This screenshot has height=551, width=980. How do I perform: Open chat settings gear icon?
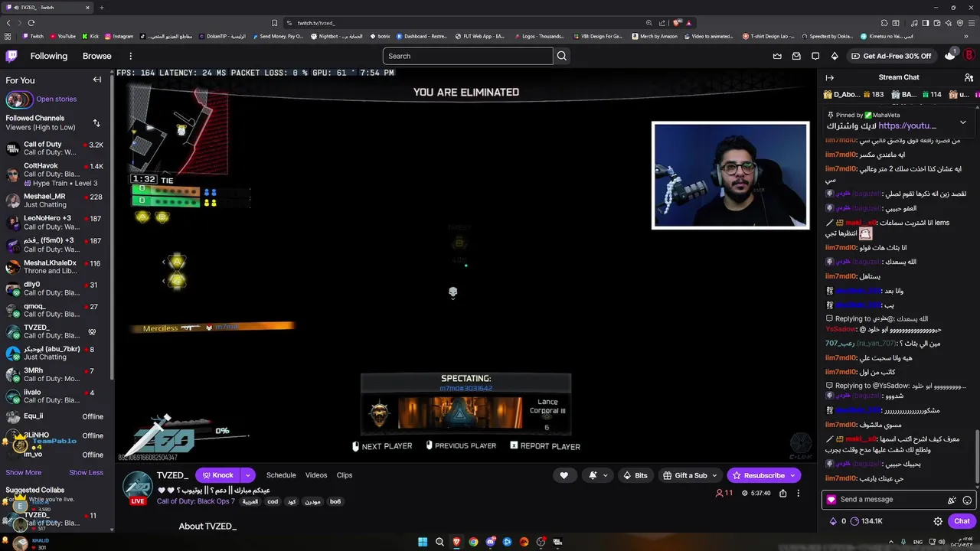point(938,521)
